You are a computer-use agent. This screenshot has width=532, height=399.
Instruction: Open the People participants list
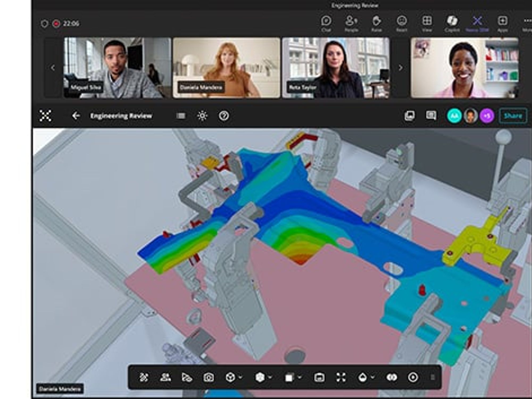pos(351,23)
